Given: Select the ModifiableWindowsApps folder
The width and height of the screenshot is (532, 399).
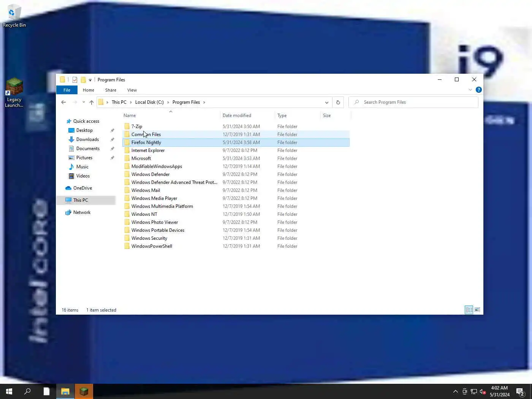Looking at the screenshot, I should point(236,166).
